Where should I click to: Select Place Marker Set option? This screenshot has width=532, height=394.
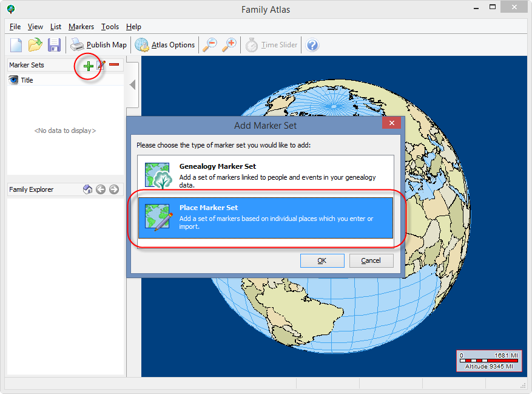click(266, 218)
